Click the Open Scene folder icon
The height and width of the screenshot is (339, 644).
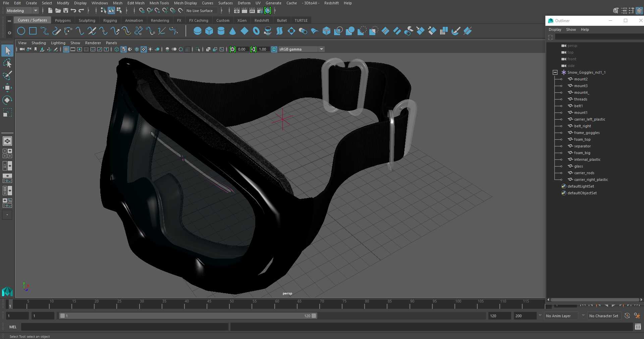58,11
